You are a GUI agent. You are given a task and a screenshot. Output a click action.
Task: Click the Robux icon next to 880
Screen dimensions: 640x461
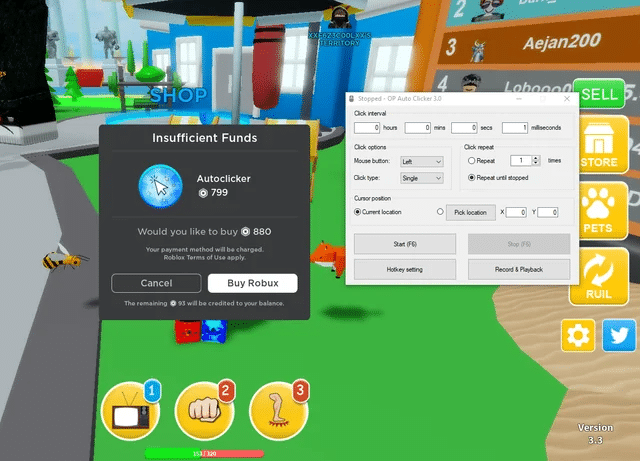pos(245,232)
